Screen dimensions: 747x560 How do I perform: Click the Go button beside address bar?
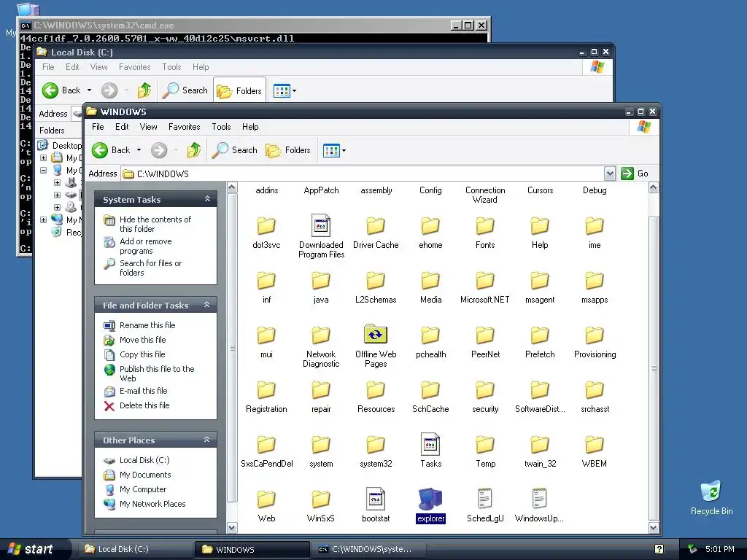click(x=635, y=174)
